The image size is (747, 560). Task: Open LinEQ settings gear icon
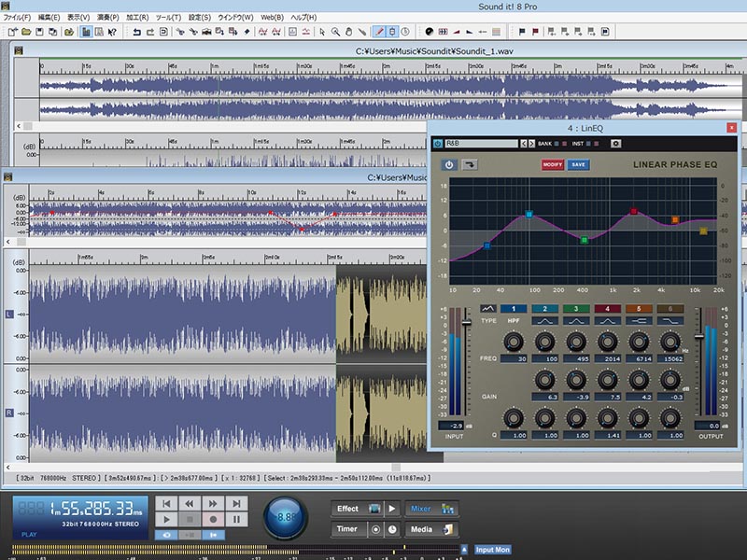(615, 144)
